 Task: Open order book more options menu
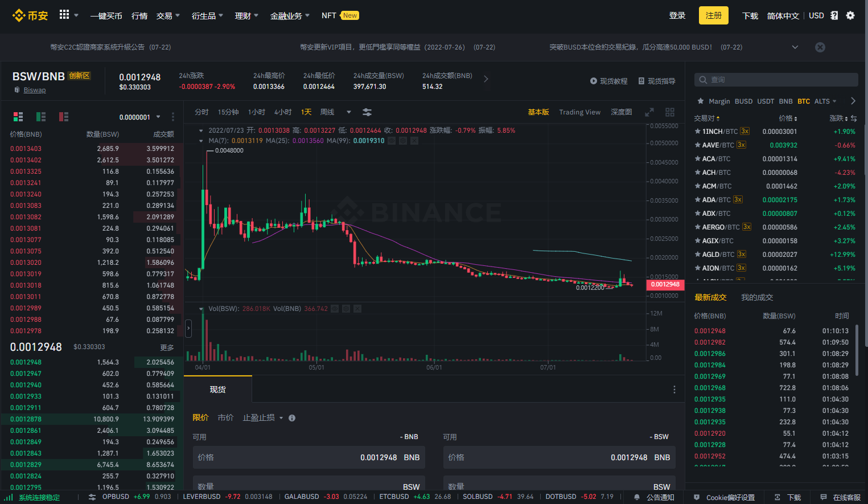point(173,117)
